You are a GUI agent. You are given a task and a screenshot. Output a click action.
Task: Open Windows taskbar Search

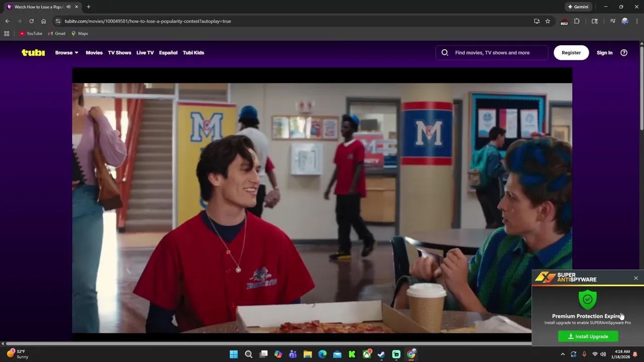tap(249, 354)
